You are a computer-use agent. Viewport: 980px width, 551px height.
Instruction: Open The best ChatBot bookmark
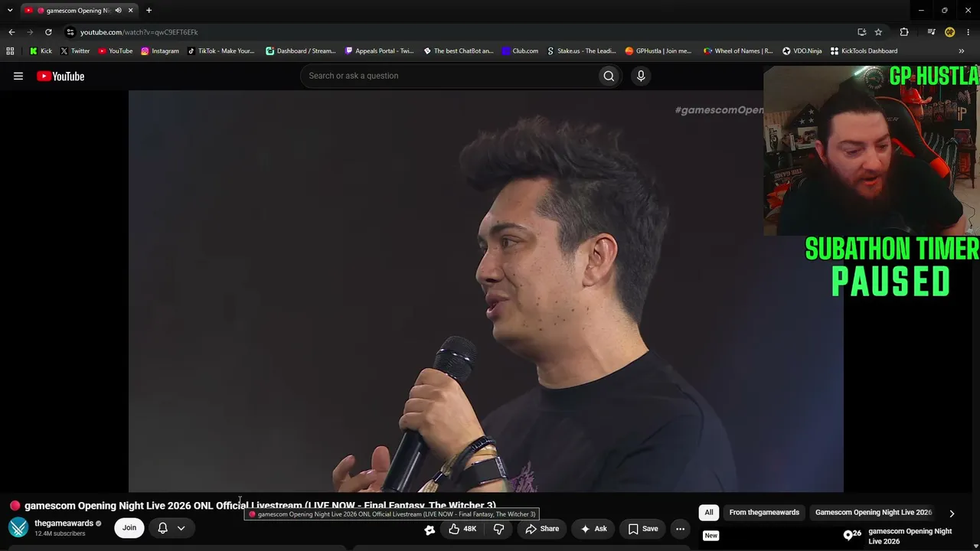[x=459, y=51]
